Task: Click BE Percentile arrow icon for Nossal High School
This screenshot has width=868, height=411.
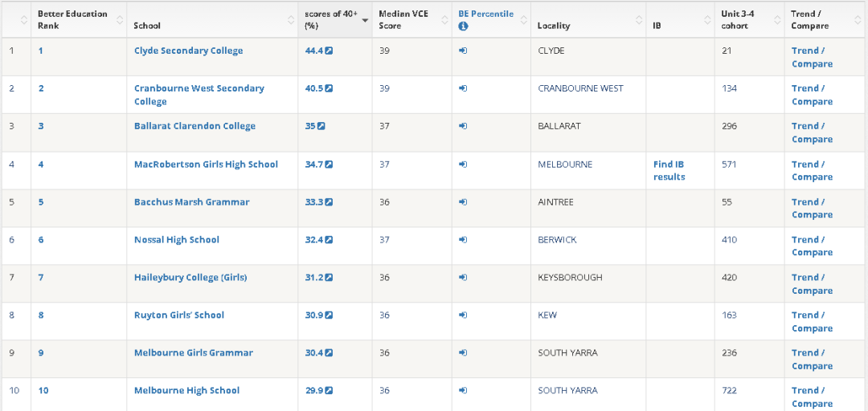Action: point(463,240)
